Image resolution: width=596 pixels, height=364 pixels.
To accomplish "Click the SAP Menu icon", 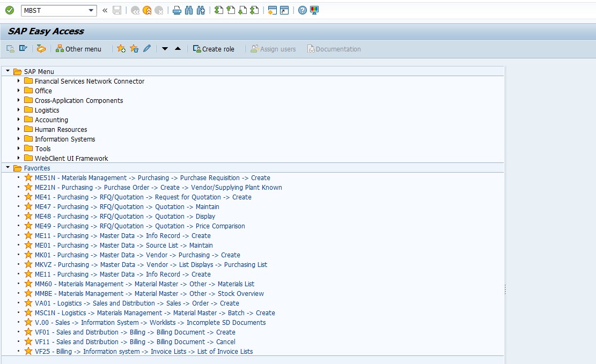I will [x=23, y=49].
